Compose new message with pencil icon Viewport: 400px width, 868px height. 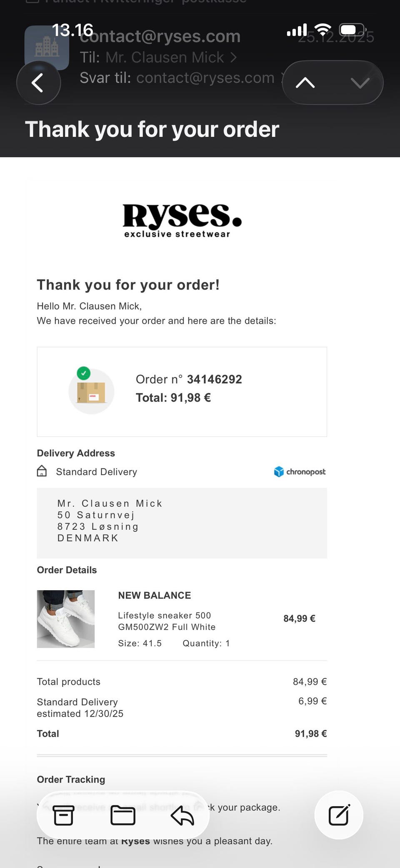pos(339,815)
